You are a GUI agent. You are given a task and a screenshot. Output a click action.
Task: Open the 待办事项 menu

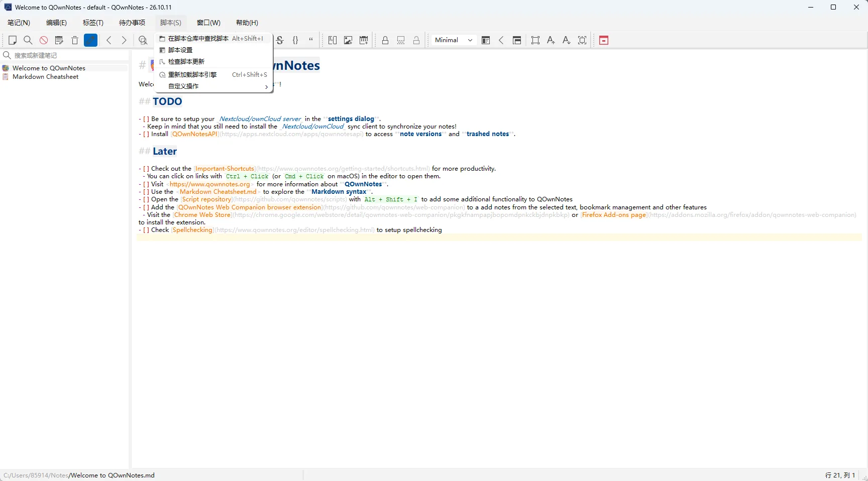(x=132, y=23)
